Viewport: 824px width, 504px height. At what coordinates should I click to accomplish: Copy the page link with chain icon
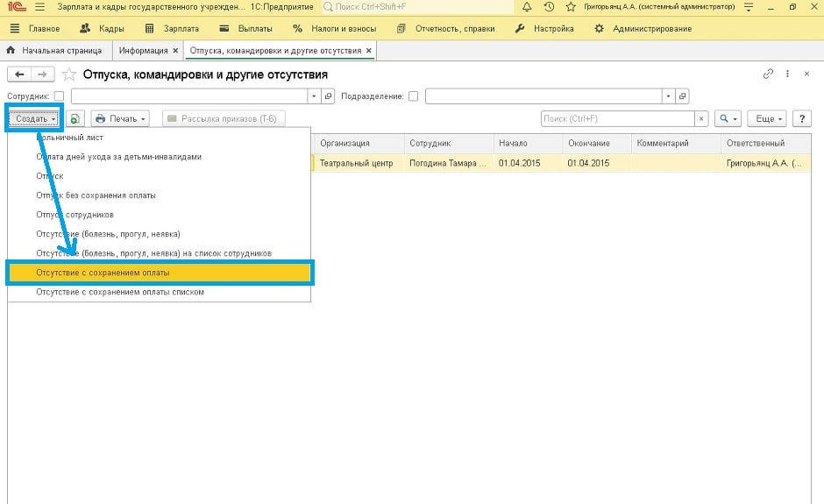(x=769, y=75)
